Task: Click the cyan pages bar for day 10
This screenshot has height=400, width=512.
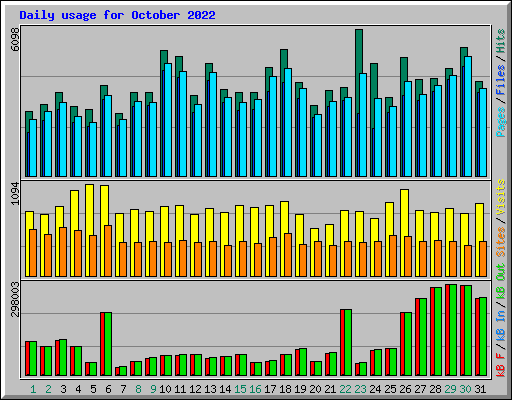Action: (168, 120)
